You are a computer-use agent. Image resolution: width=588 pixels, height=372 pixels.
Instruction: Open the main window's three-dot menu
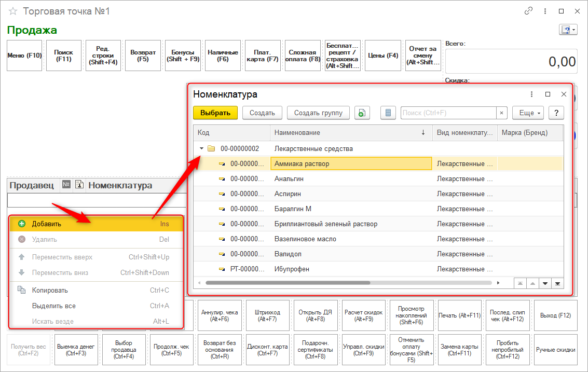(x=545, y=11)
